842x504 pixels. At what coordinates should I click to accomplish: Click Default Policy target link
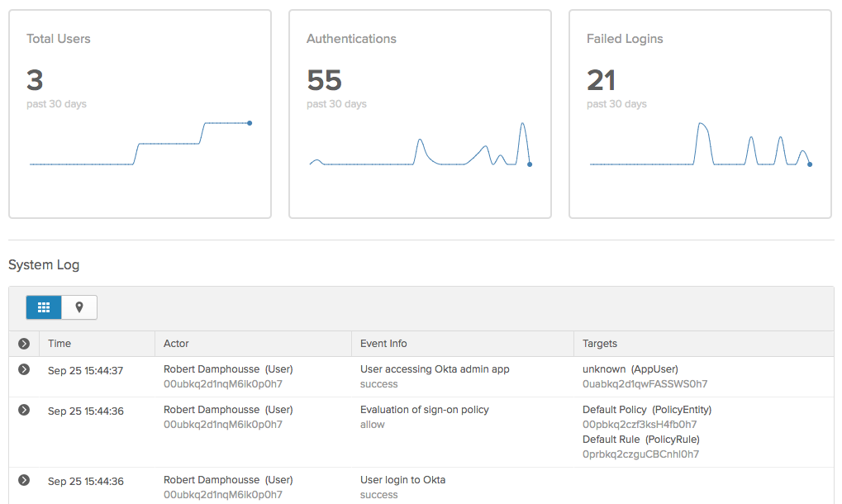pos(615,410)
